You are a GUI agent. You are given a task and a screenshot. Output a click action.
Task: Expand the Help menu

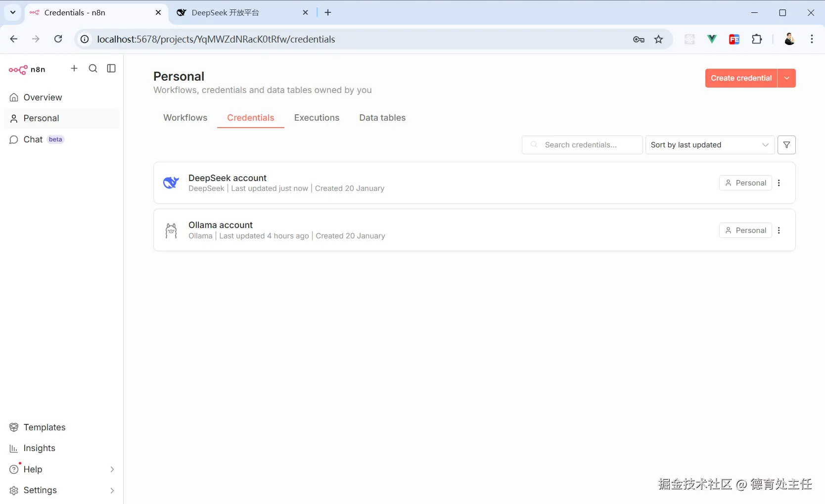[62, 469]
